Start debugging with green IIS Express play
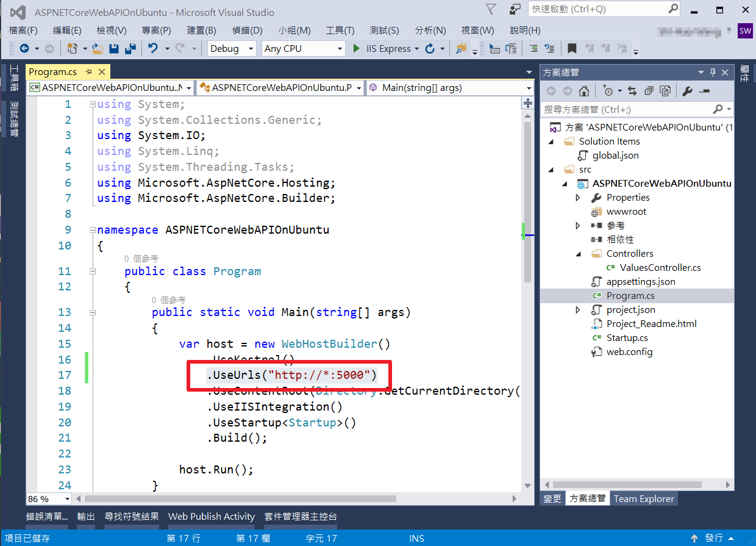 click(357, 49)
